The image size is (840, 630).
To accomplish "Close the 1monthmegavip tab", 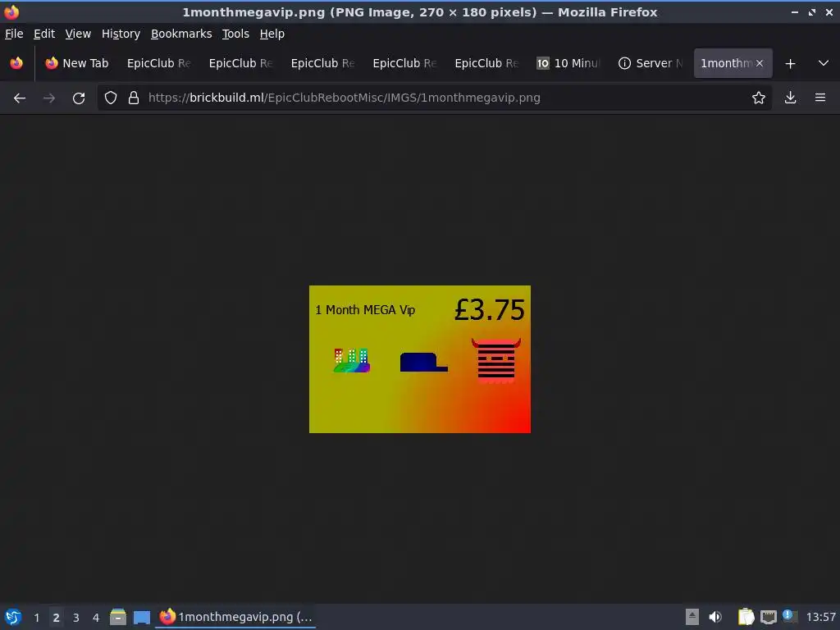I will [x=760, y=63].
